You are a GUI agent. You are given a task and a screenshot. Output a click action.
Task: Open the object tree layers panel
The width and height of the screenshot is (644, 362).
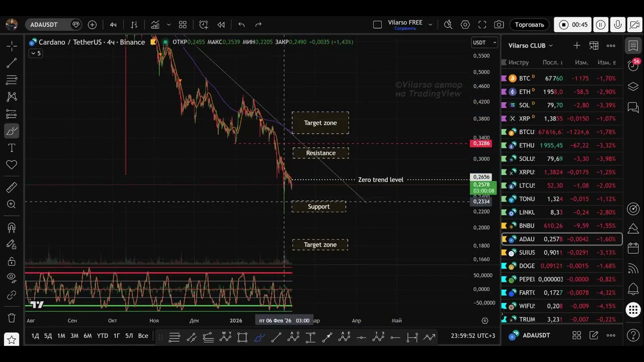(633, 87)
